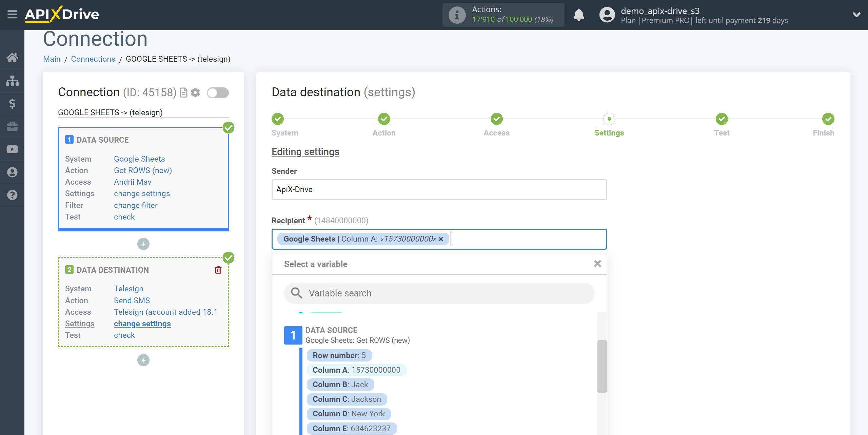This screenshot has width=868, height=435.
Task: Select the Column C: Jackson variable
Action: pyautogui.click(x=347, y=399)
